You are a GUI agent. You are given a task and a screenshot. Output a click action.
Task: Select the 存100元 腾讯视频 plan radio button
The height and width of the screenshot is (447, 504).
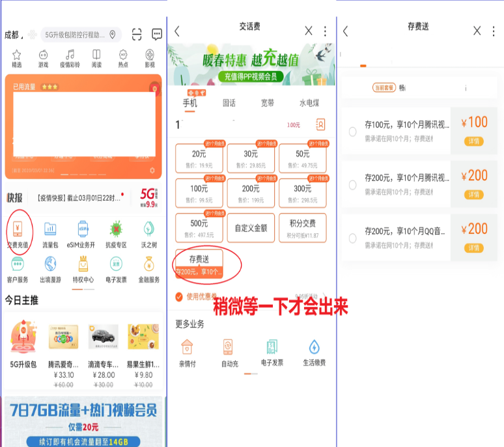[352, 132]
